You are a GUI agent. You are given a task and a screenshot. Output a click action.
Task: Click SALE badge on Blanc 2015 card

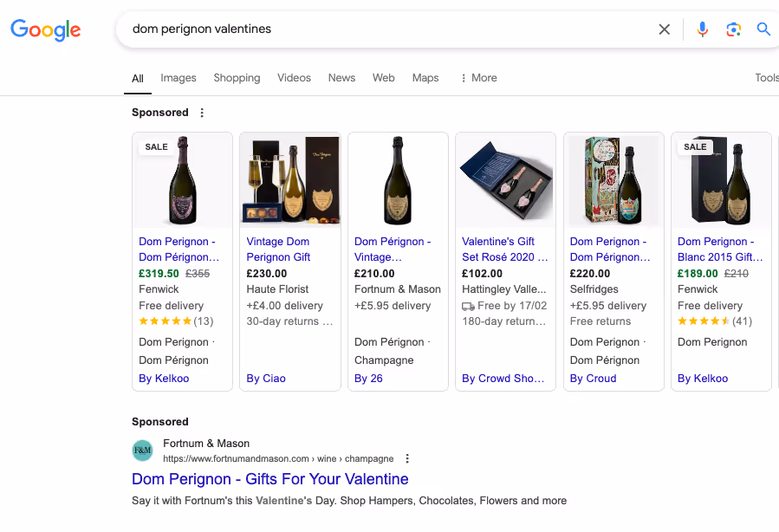pyautogui.click(x=695, y=147)
